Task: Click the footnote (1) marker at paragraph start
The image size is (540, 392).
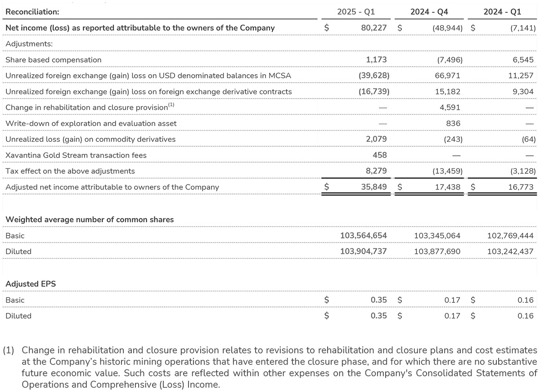Action: pos(9,350)
